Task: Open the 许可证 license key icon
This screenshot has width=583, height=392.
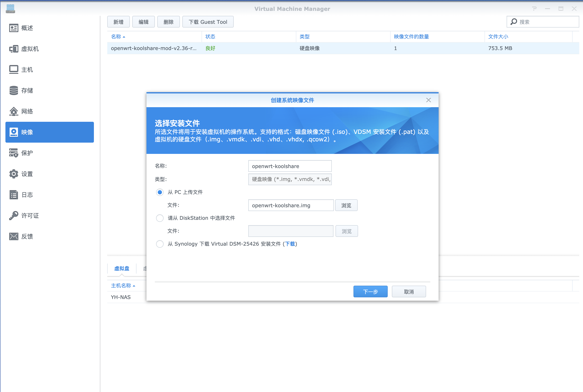Action: (14, 216)
